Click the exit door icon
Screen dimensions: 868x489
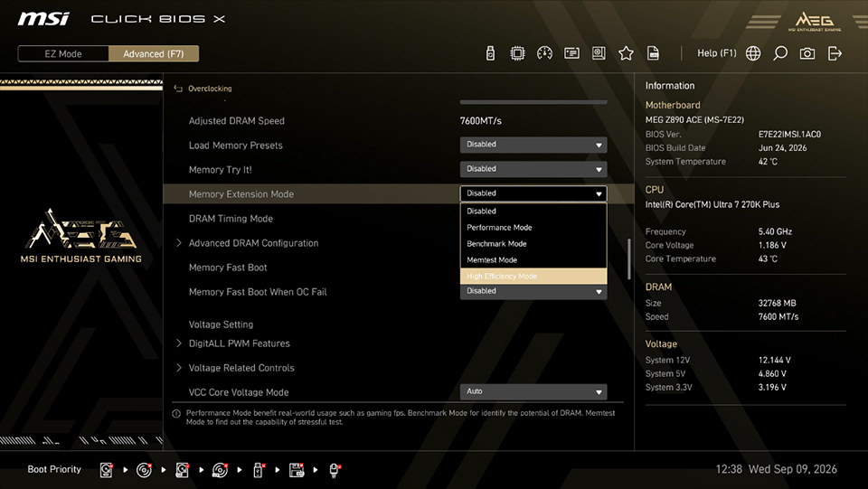(x=835, y=53)
